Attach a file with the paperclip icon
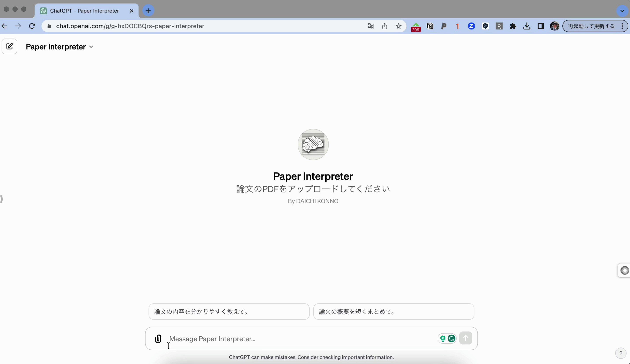Screen dimensions: 630x364 [158, 339]
